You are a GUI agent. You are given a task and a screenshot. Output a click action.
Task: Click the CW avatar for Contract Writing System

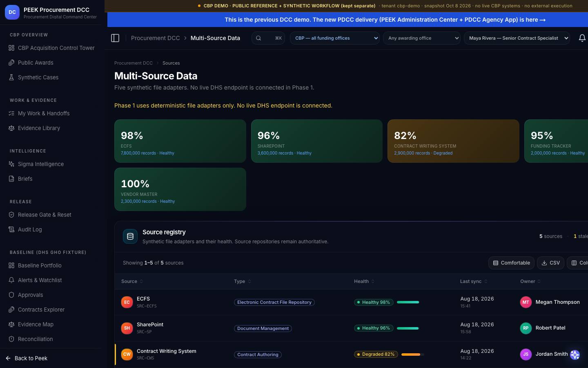pos(127,354)
